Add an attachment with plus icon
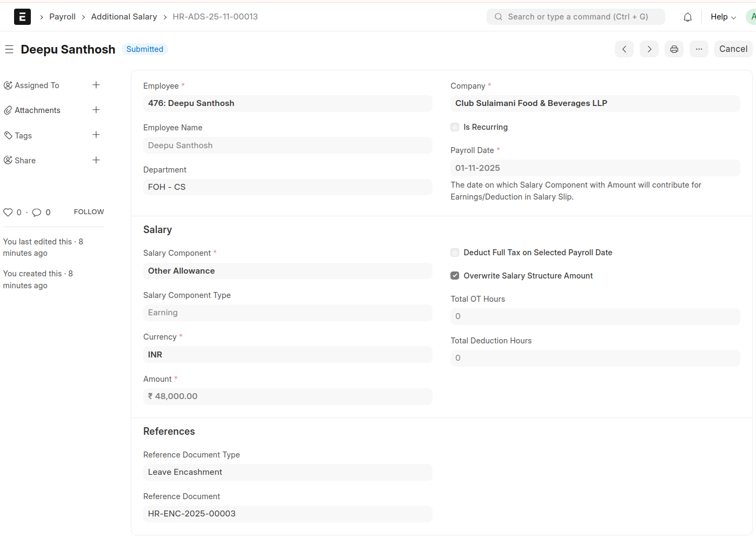 [96, 110]
